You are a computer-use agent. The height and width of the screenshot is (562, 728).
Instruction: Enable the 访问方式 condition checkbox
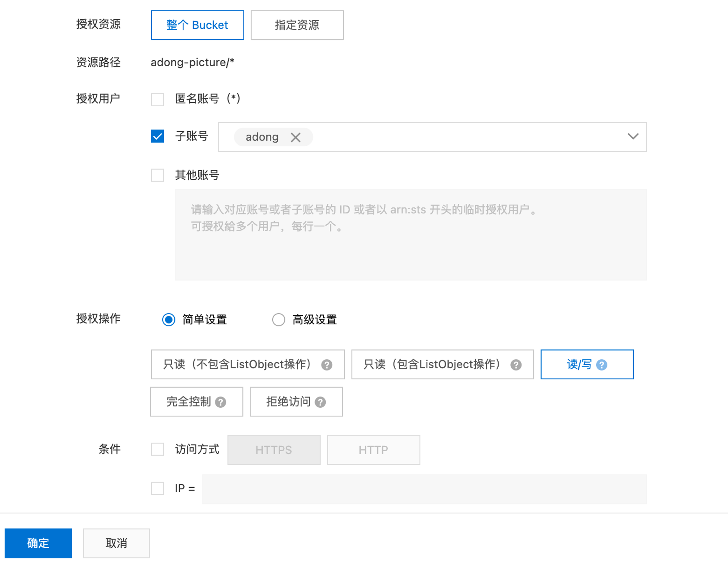157,449
